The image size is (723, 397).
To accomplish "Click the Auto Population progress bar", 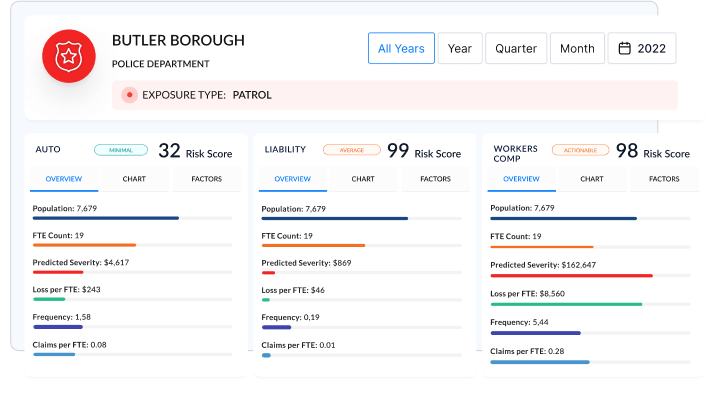I will click(x=132, y=218).
